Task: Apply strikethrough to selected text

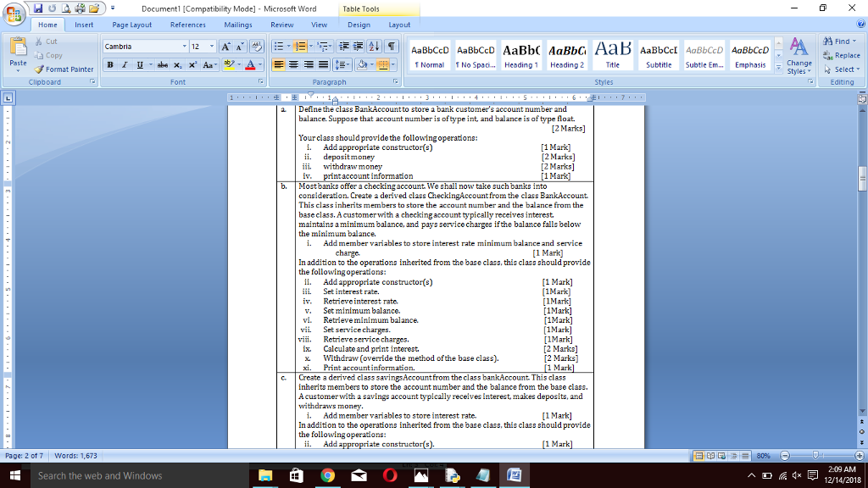Action: point(162,65)
